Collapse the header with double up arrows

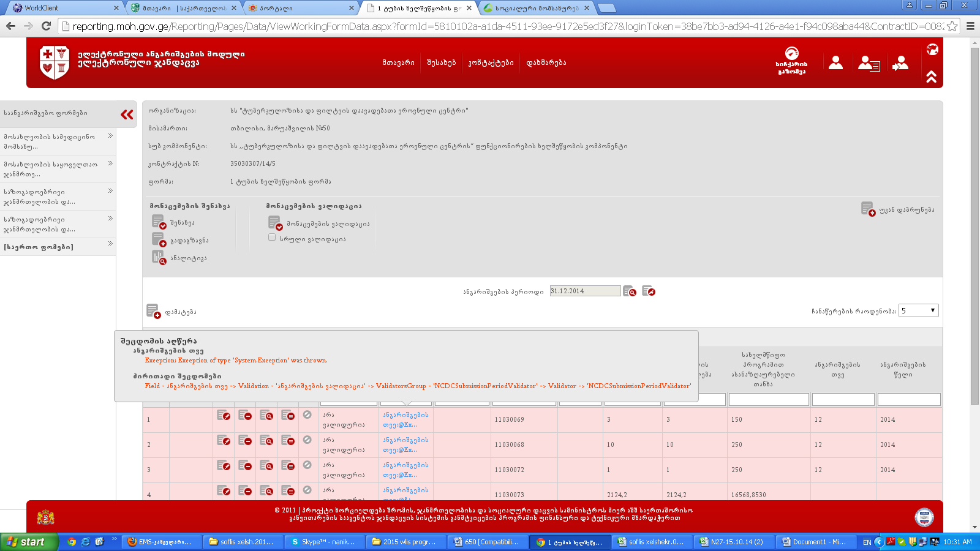(x=931, y=77)
